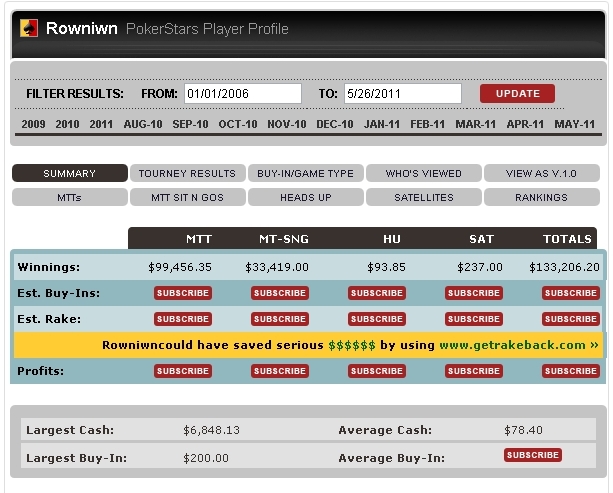The image size is (613, 493).
Task: Click Largest Buy-In value $200.00
Action: click(206, 458)
